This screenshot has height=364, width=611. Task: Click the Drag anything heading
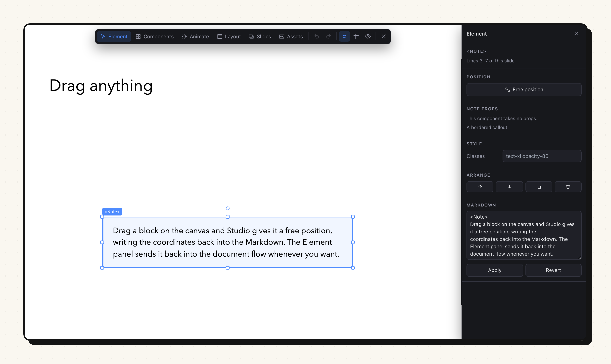click(101, 86)
